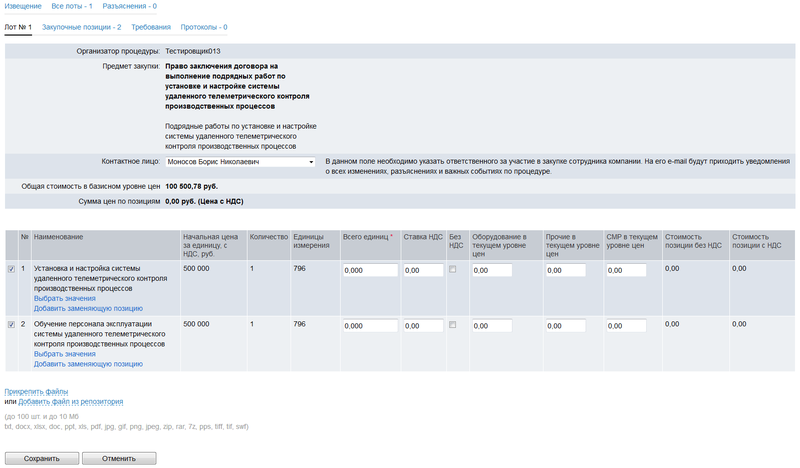
Task: Click Всего единиц field for position 1
Action: pyautogui.click(x=368, y=270)
